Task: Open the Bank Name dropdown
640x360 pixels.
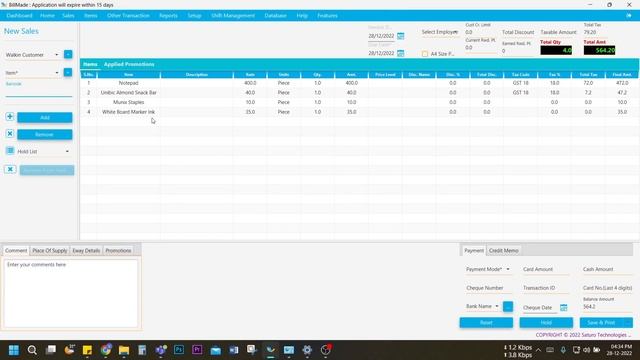Action: pos(482,306)
